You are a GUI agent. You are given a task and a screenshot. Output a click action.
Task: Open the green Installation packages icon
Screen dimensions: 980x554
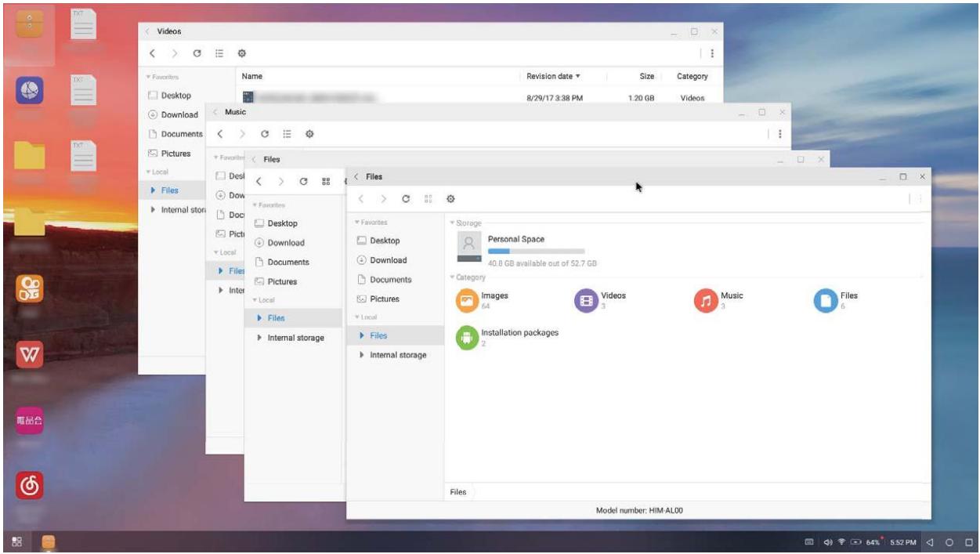coord(468,337)
